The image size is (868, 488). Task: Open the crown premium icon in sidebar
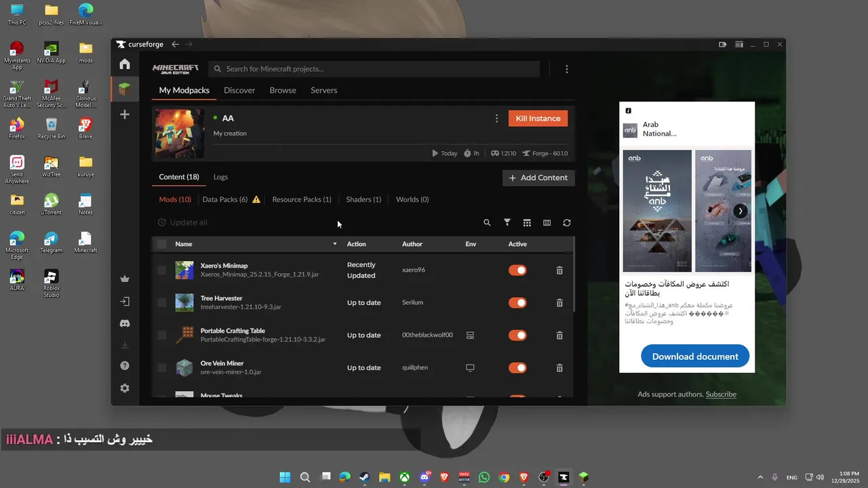tap(125, 279)
